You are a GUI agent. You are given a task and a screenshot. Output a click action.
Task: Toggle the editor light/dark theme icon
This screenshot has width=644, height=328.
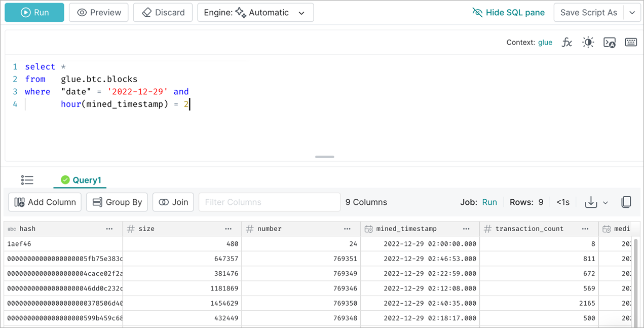pyautogui.click(x=588, y=43)
